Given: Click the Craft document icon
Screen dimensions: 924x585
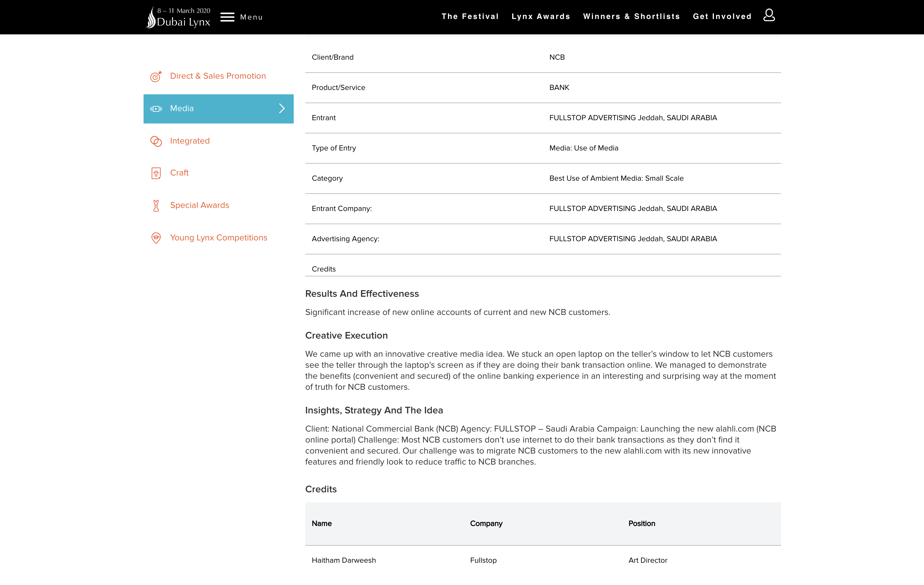Looking at the screenshot, I should coord(156,173).
